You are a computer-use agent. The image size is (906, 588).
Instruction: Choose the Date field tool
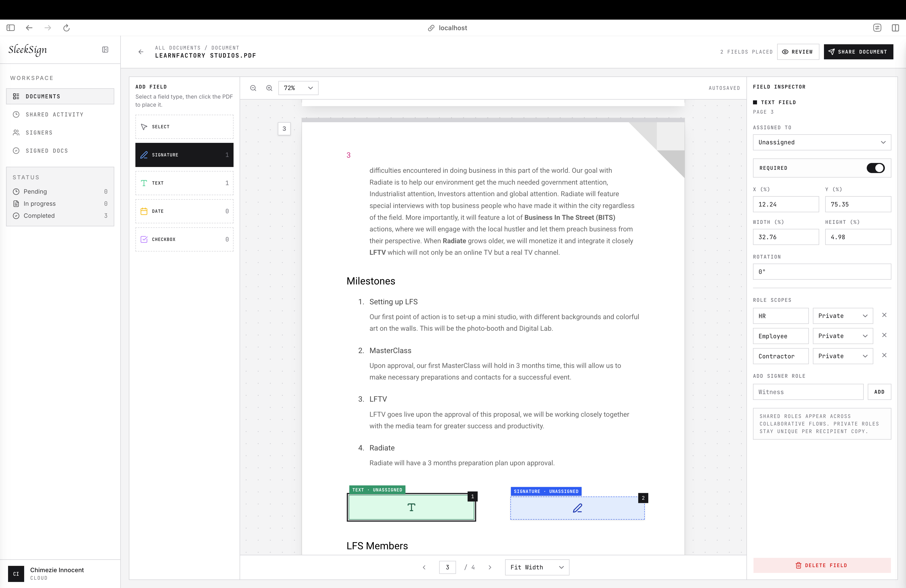pos(184,211)
